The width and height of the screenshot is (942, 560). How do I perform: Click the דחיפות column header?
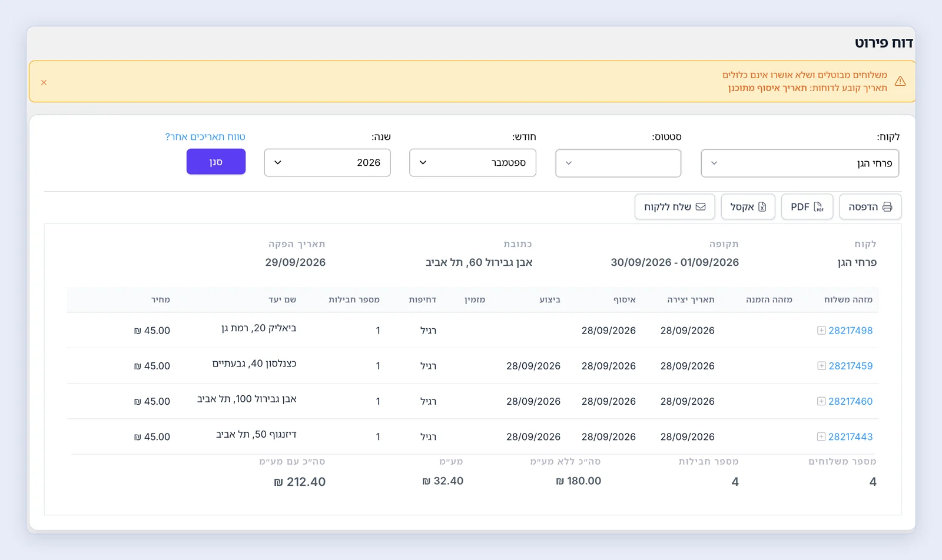pos(423,299)
